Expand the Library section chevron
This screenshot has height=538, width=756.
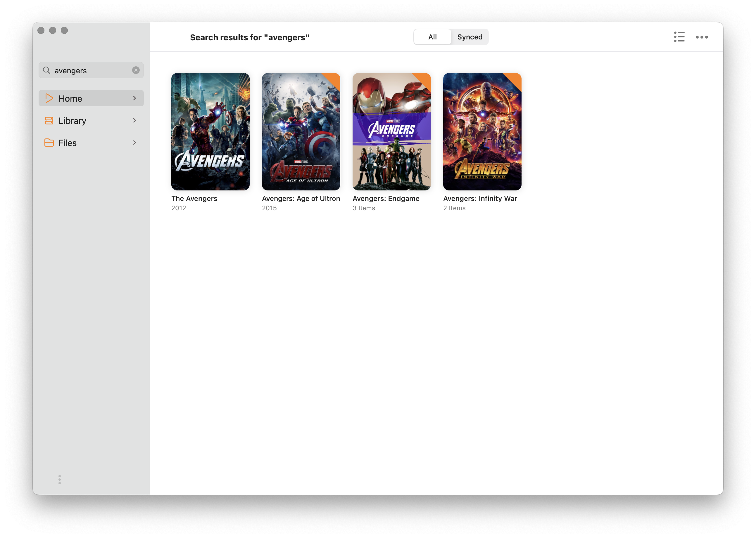[x=134, y=121]
